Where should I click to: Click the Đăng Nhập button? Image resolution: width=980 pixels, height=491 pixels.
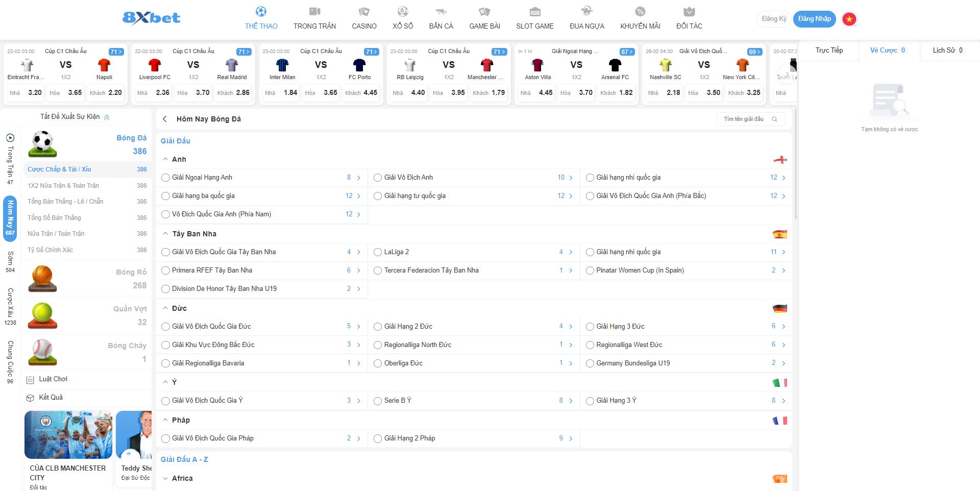pos(814,19)
